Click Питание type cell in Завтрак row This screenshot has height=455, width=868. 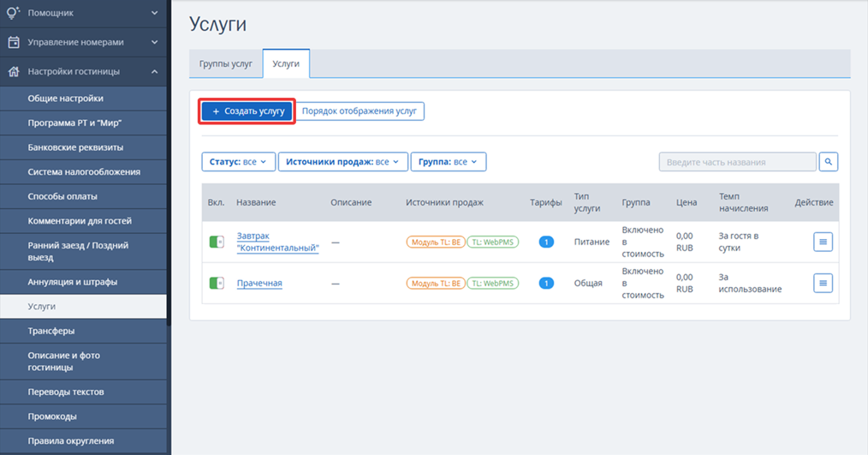click(x=592, y=242)
